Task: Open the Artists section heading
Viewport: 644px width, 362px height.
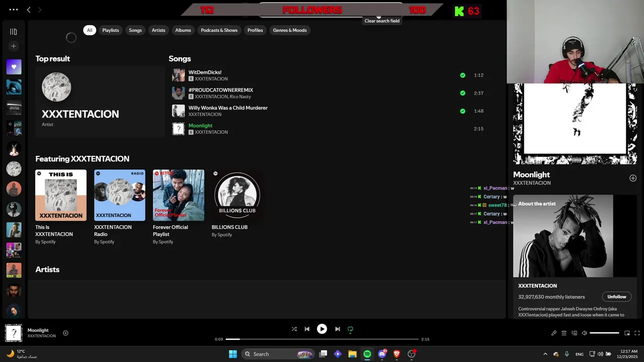Action: (47, 269)
